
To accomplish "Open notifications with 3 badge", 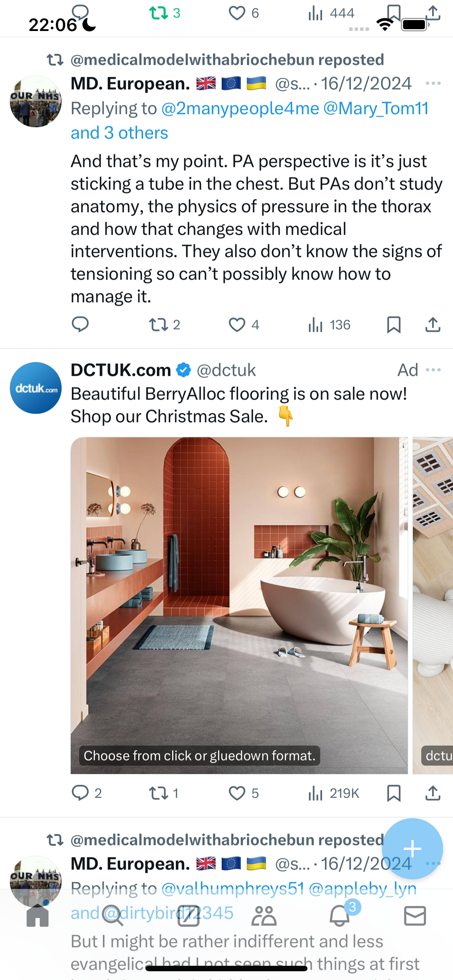I will [x=340, y=915].
